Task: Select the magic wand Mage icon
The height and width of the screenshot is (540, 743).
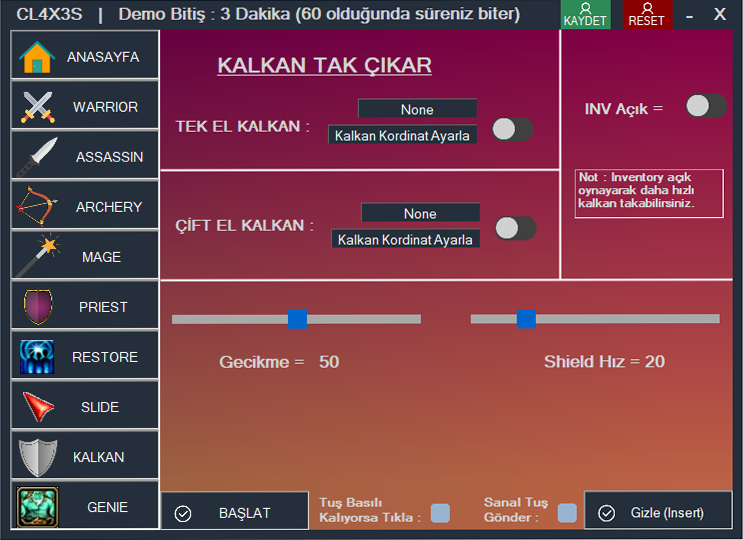Action: (x=37, y=257)
